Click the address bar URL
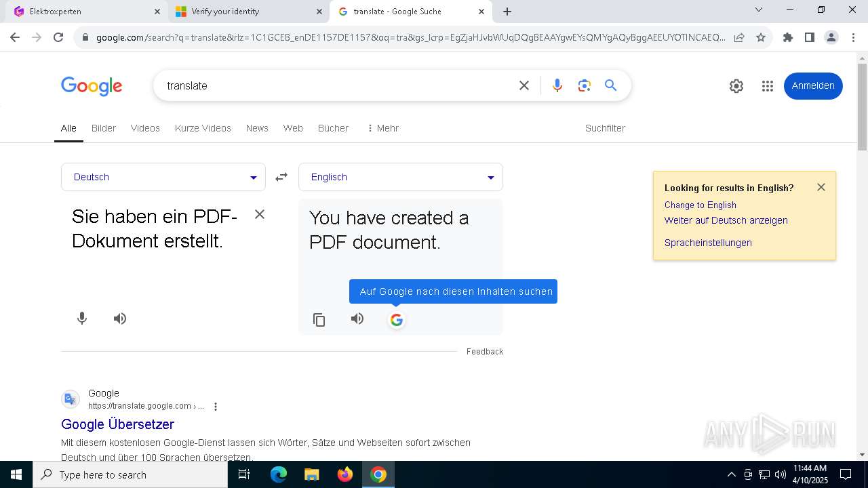Viewport: 868px width, 488px height. [410, 37]
